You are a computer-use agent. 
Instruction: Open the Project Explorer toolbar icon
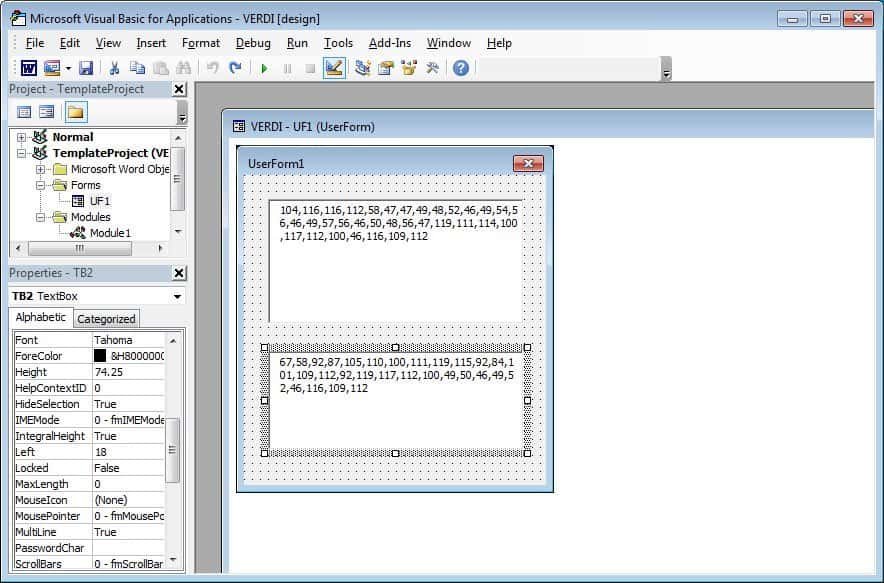[x=363, y=68]
